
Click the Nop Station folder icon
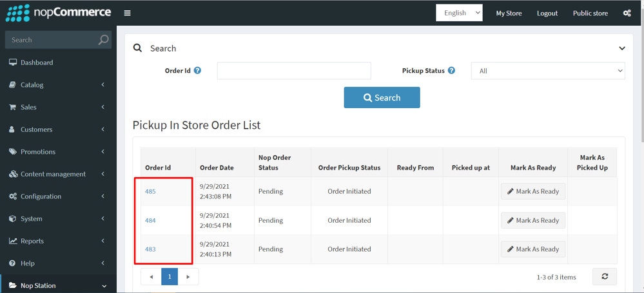[x=13, y=286]
